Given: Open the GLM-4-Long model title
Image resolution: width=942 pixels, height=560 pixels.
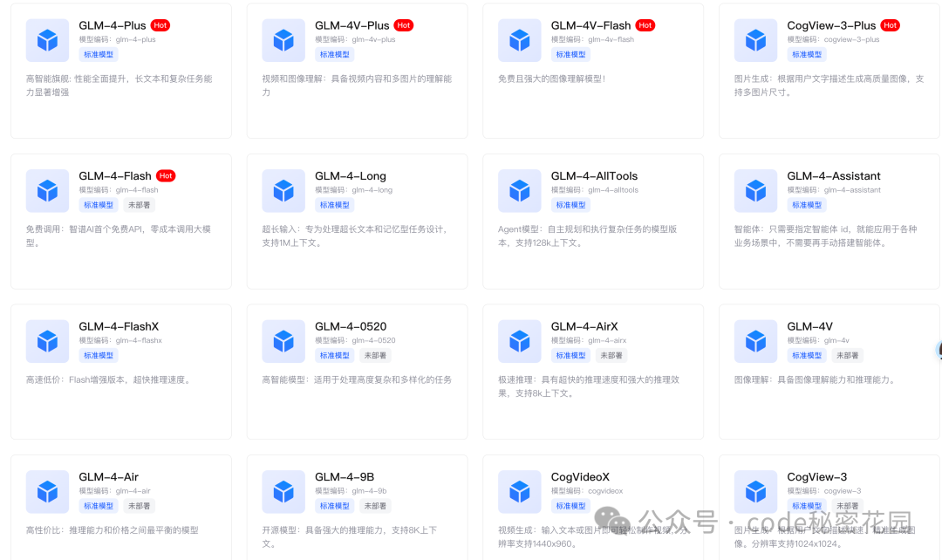Looking at the screenshot, I should 351,176.
